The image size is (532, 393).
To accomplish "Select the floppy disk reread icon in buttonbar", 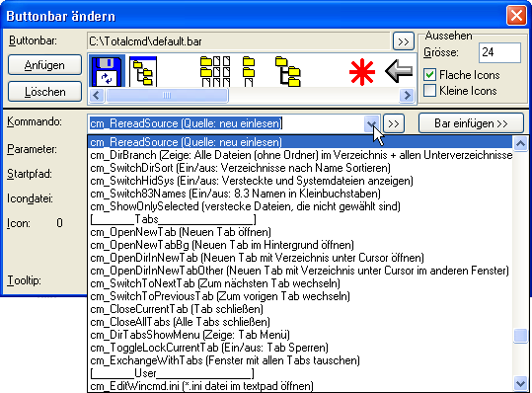I will click(x=108, y=71).
